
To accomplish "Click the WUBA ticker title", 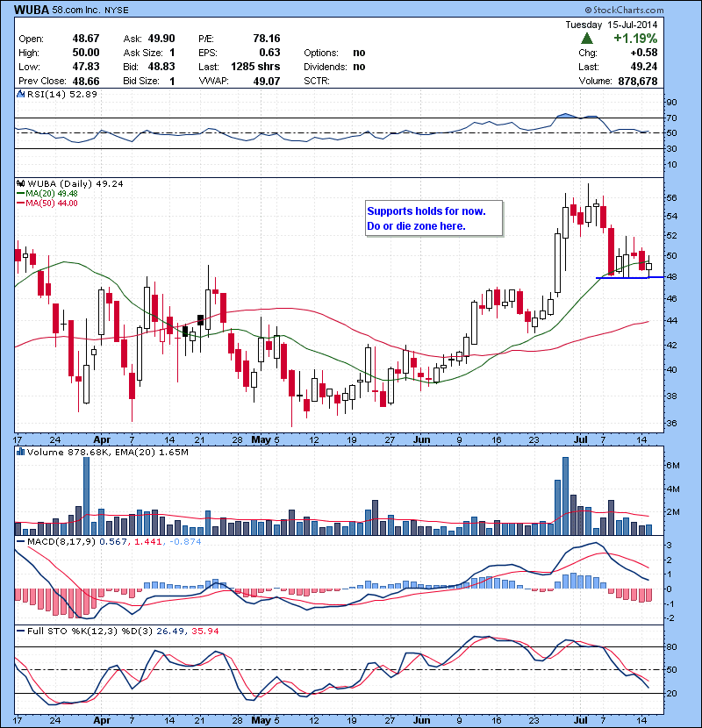I will (x=31, y=10).
